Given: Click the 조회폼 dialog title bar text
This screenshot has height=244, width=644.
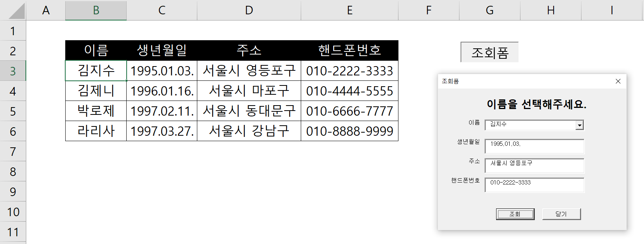Looking at the screenshot, I should pyautogui.click(x=450, y=81).
